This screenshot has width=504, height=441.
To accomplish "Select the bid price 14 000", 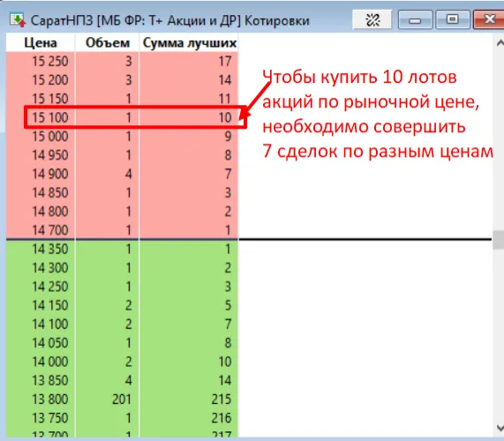I will pos(50,362).
